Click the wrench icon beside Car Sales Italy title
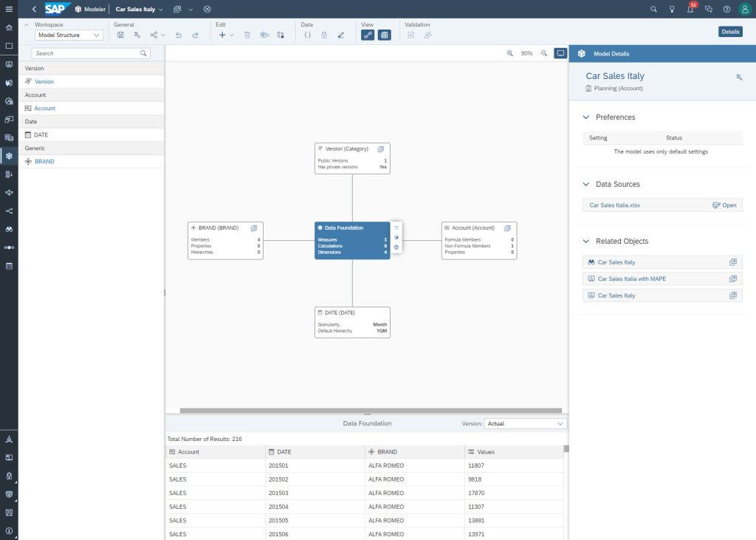756x540 pixels. [x=739, y=78]
